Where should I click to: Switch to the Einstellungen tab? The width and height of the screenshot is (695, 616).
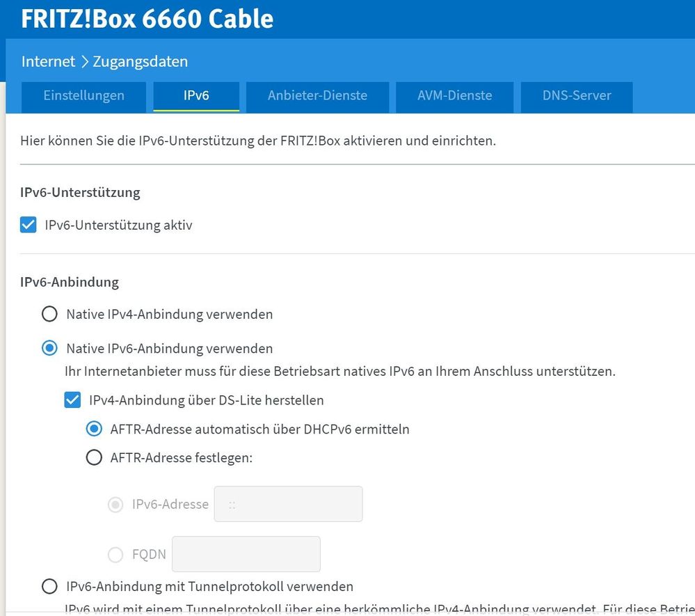83,96
